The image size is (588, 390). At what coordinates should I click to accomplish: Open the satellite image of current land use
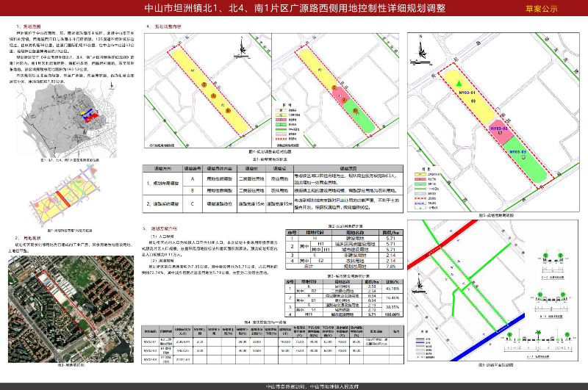pos(71,309)
